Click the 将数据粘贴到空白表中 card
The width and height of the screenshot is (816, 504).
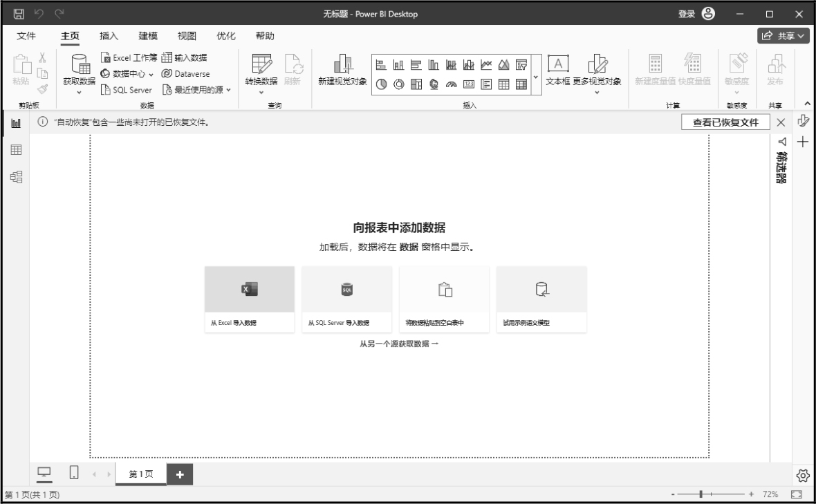(444, 299)
